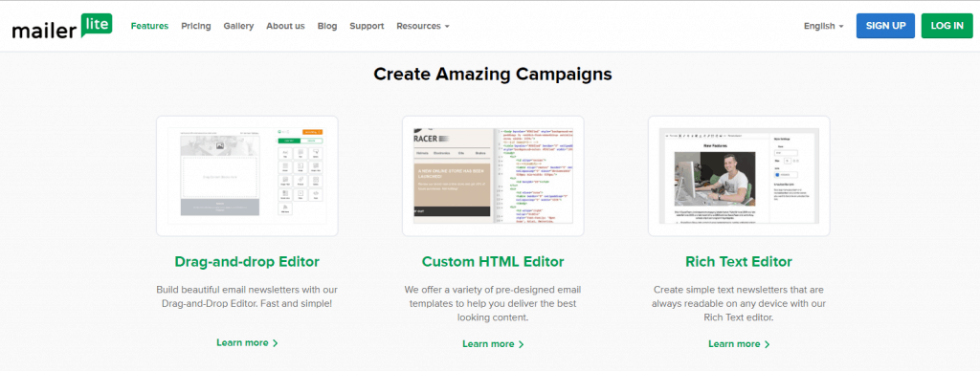Click the Rich Text Editor heading
The height and width of the screenshot is (371, 980).
coord(739,261)
